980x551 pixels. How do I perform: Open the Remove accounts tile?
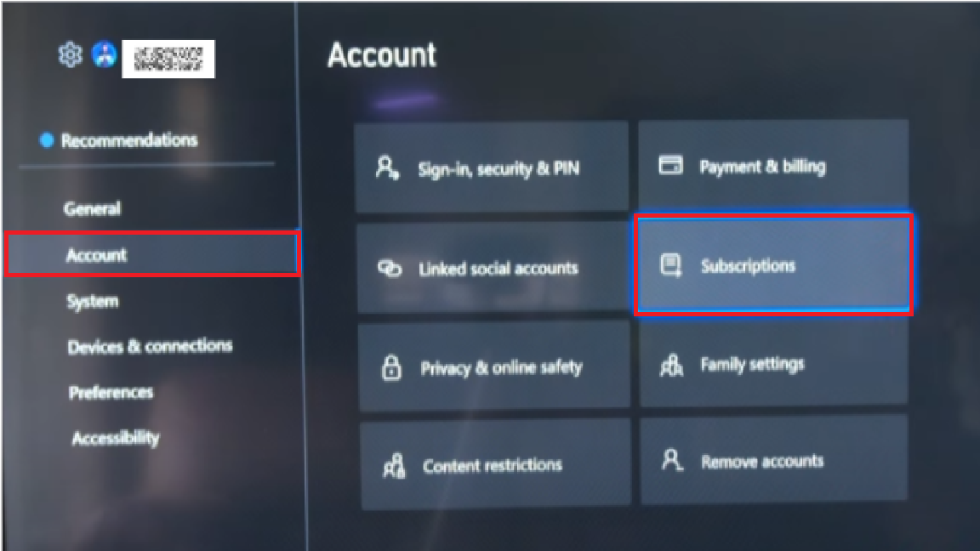pos(774,460)
